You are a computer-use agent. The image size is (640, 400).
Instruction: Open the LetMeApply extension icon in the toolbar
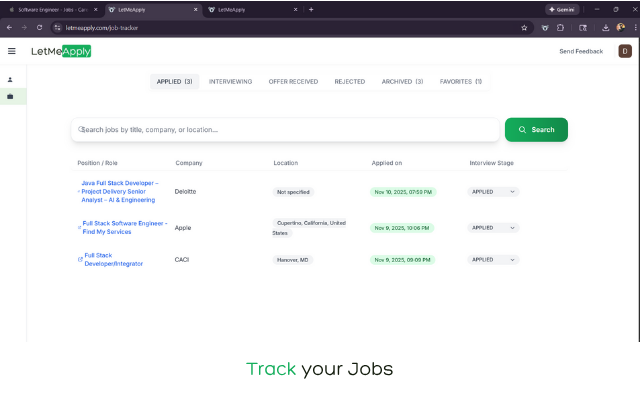pyautogui.click(x=544, y=28)
